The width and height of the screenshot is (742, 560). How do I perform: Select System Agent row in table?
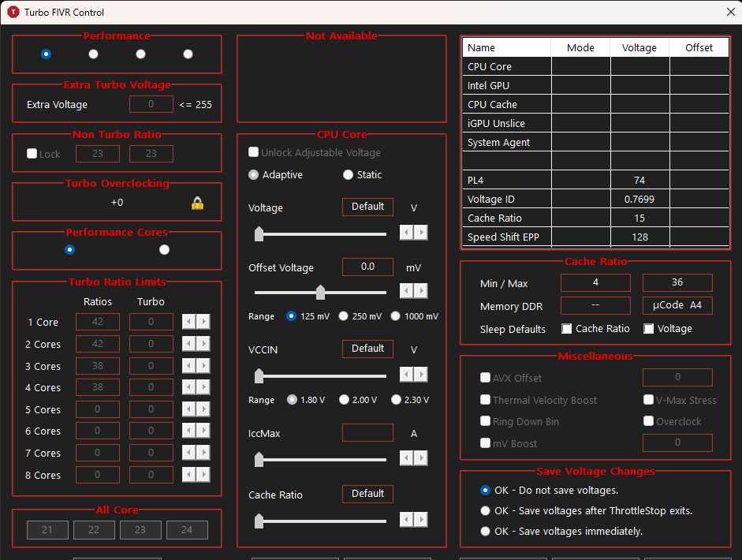(x=595, y=143)
